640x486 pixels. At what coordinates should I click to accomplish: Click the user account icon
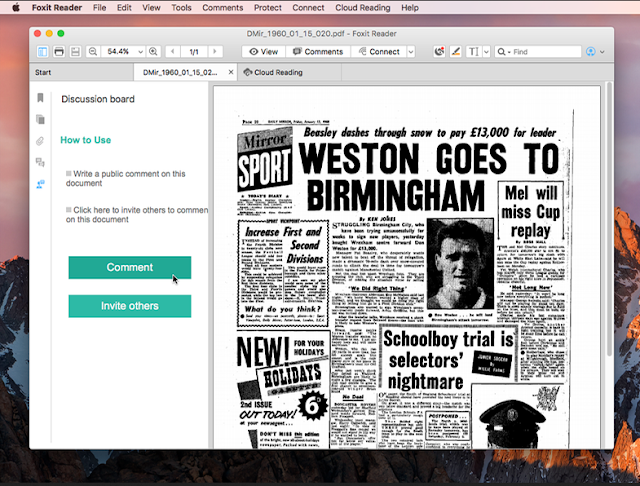coord(590,51)
